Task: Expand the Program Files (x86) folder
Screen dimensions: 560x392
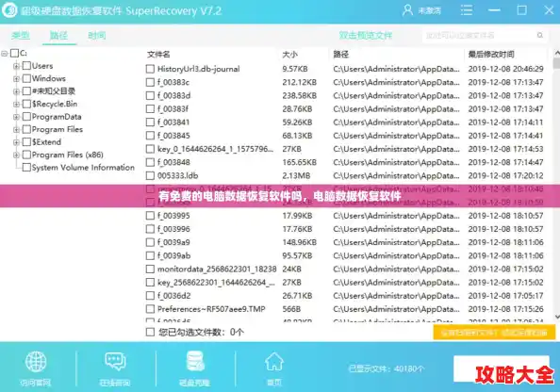Action: click(16, 155)
